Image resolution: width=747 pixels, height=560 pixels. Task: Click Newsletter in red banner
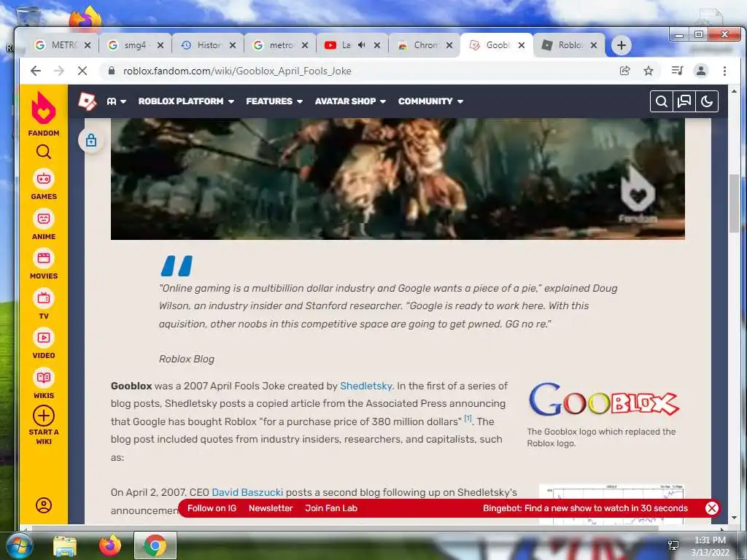tap(271, 508)
